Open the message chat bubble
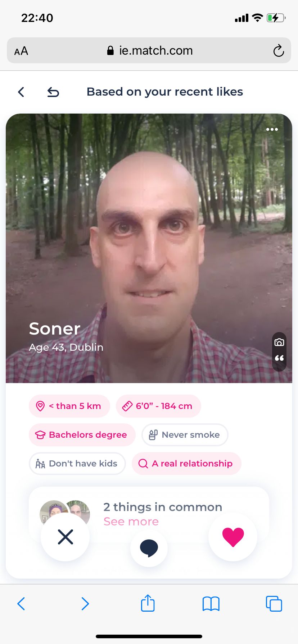Screen dimensions: 298x644 (149, 548)
